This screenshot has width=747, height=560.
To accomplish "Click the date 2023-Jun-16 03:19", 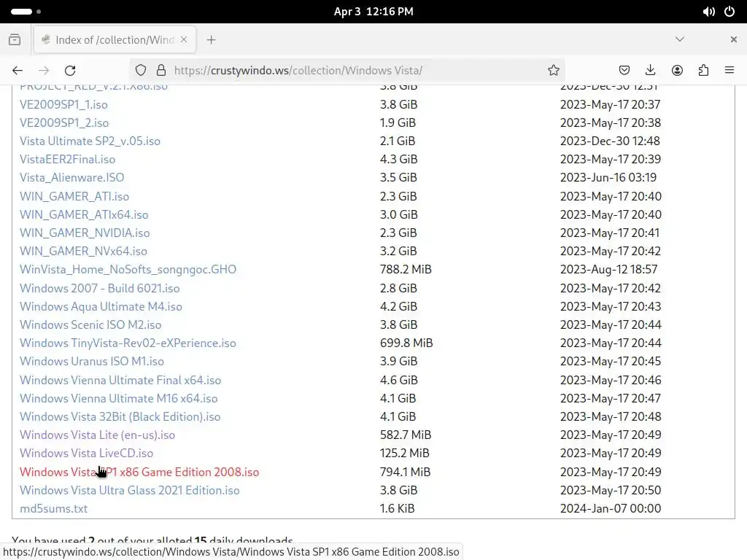I will (x=608, y=178).
